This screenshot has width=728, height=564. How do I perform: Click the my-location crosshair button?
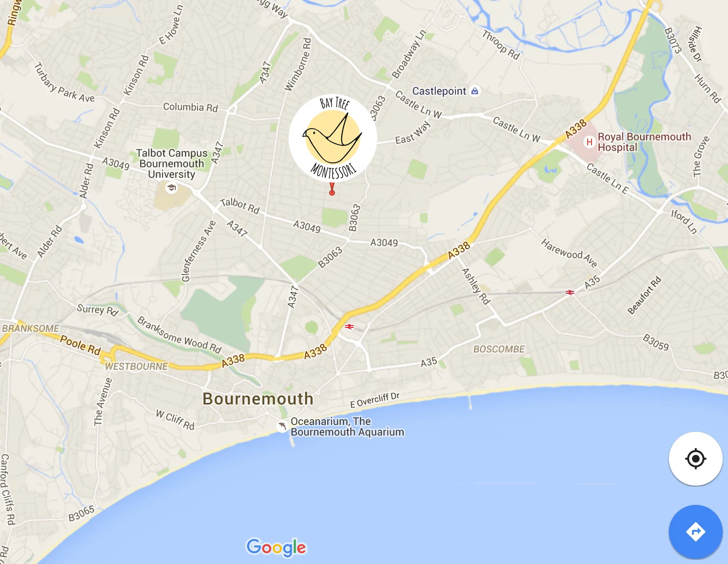point(695,459)
